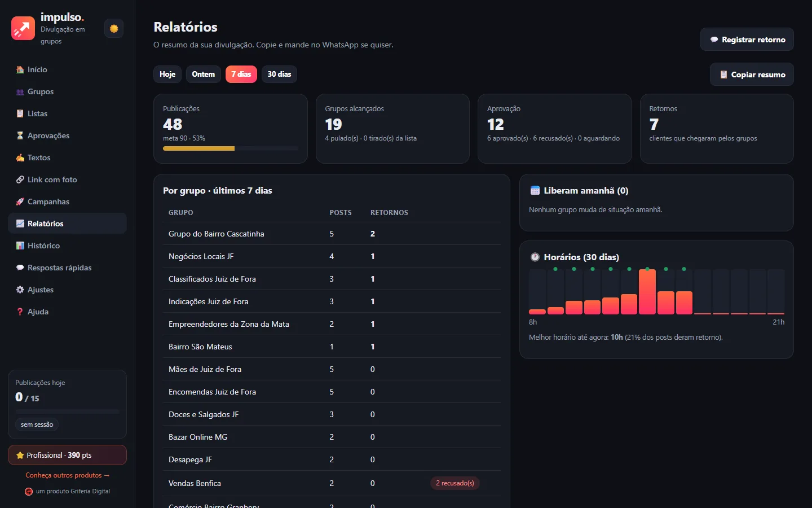Click the Início house icon

tap(20, 69)
